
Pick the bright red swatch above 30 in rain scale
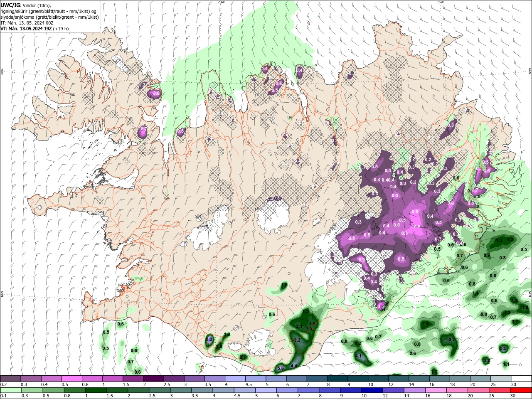521,390
